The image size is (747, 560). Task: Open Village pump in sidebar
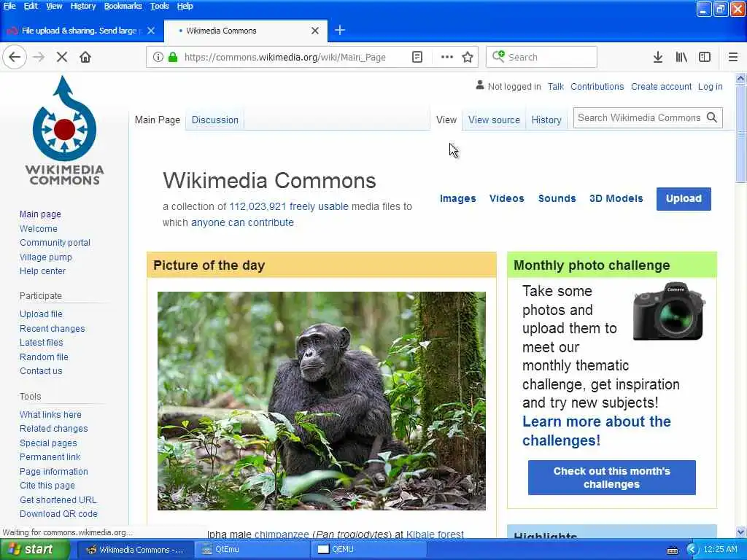[x=46, y=257]
